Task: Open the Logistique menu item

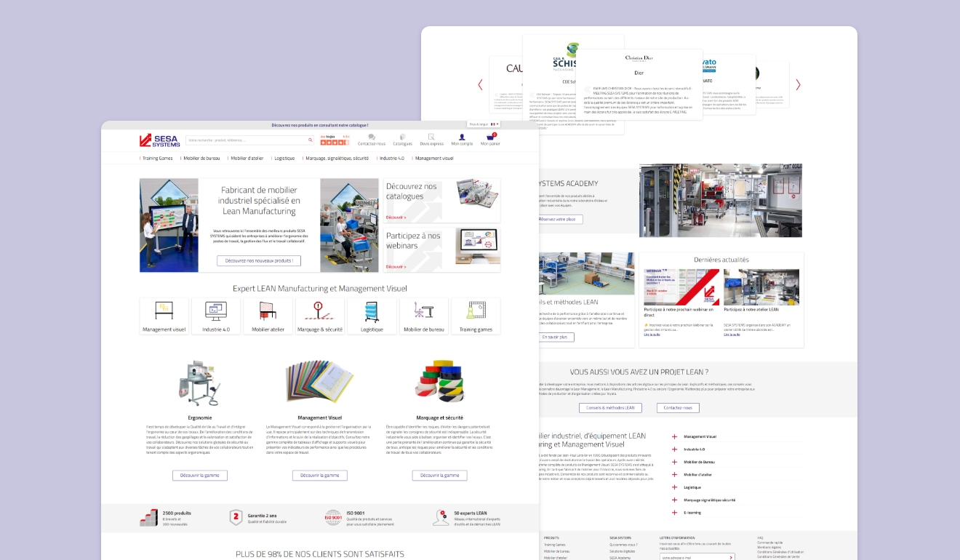Action: point(284,158)
